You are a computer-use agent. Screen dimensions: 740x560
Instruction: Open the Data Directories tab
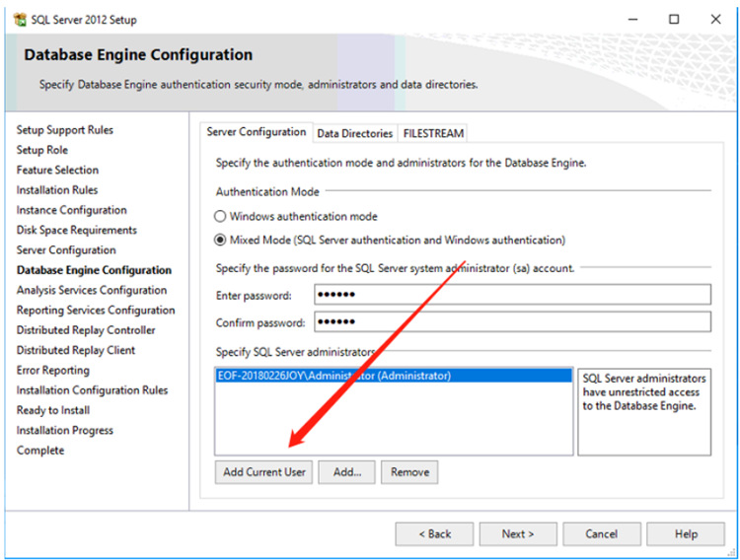click(x=354, y=133)
